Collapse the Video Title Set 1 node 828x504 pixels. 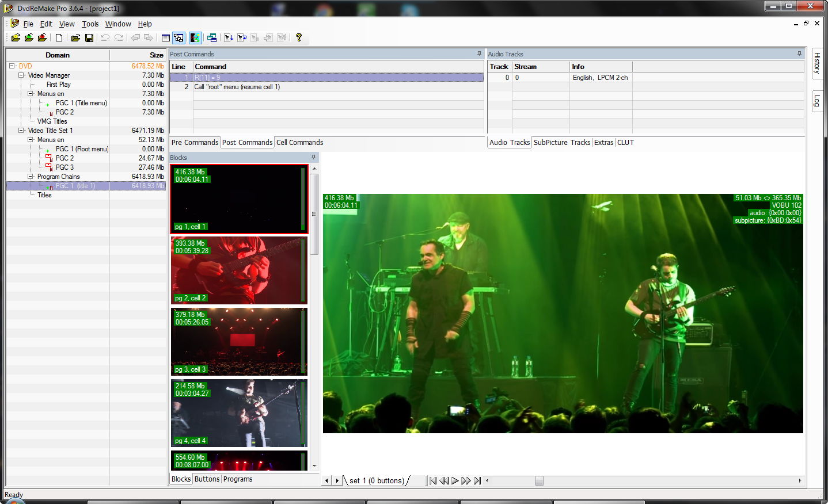point(21,131)
